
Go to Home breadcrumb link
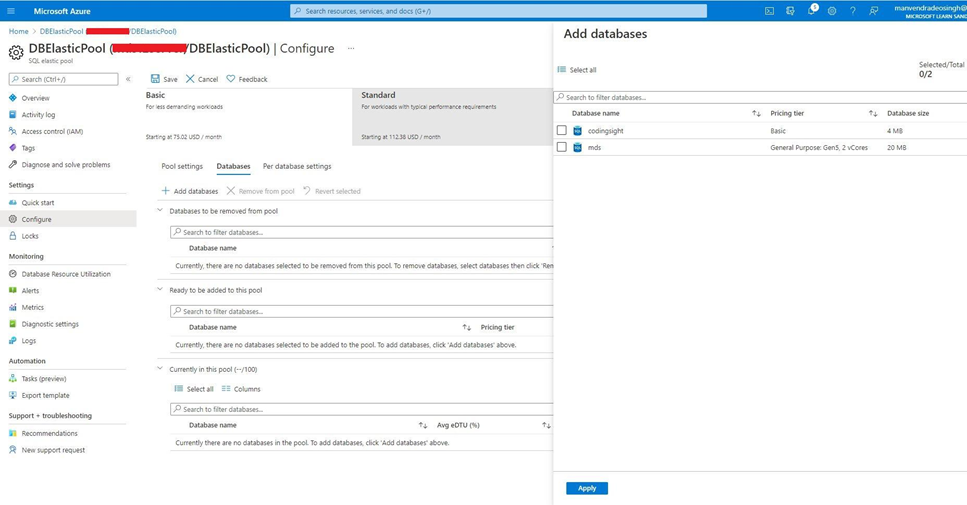[x=19, y=31]
